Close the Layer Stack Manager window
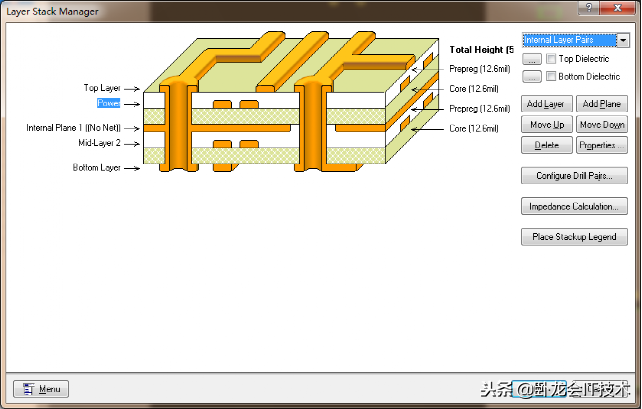 [x=618, y=8]
